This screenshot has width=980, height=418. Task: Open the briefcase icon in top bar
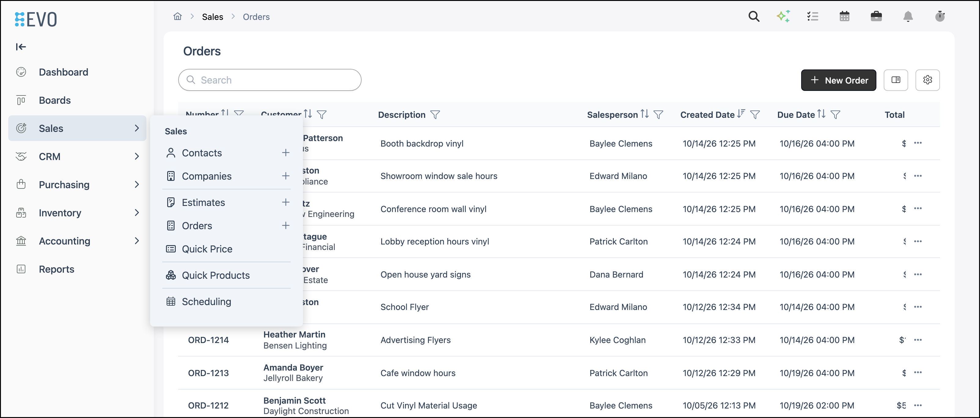pos(876,16)
